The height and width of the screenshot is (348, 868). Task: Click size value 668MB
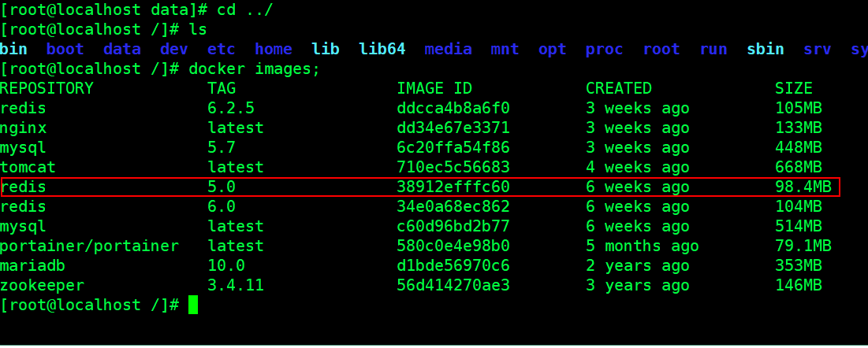(x=799, y=168)
